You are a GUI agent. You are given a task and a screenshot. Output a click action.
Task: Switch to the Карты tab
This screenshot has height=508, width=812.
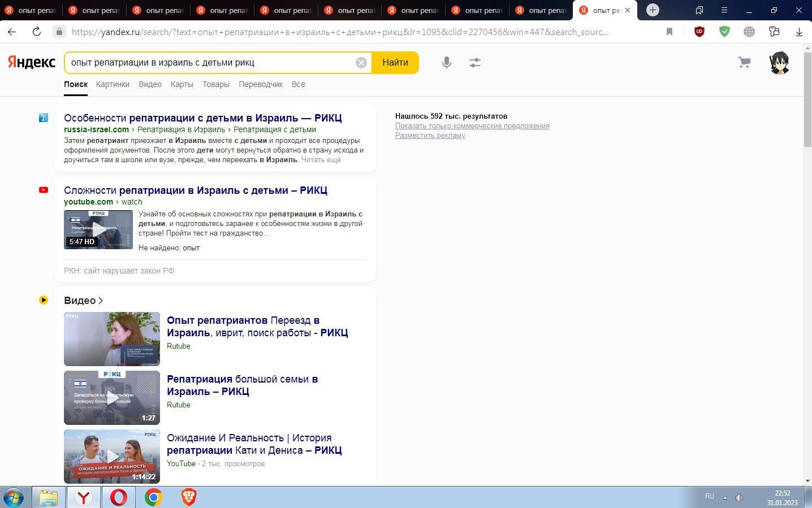[182, 84]
